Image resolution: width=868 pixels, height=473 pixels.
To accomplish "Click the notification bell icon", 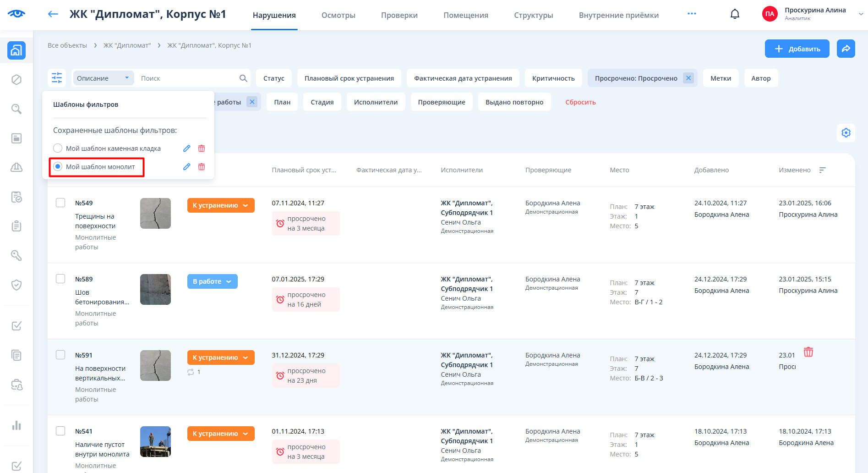I will (735, 14).
